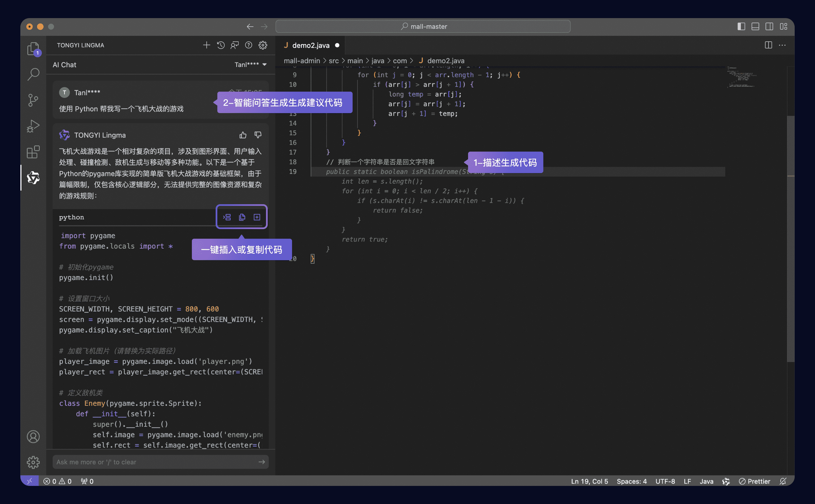Select the demo2.java editor tab
This screenshot has width=815, height=504.
[x=310, y=45]
